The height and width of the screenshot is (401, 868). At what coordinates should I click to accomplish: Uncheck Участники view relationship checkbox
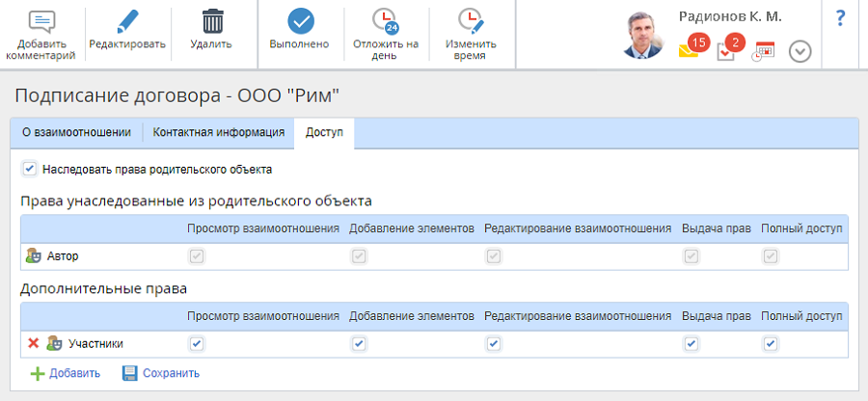197,343
